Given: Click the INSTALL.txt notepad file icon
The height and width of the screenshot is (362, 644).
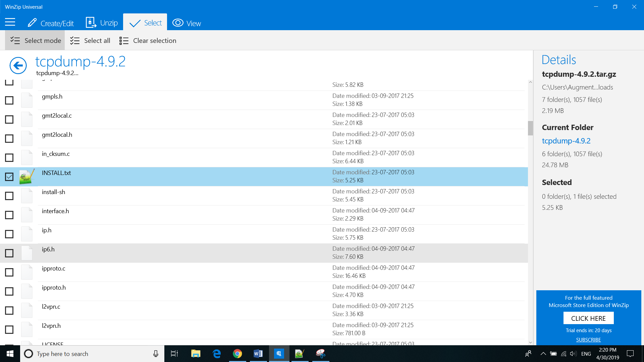Looking at the screenshot, I should (27, 177).
